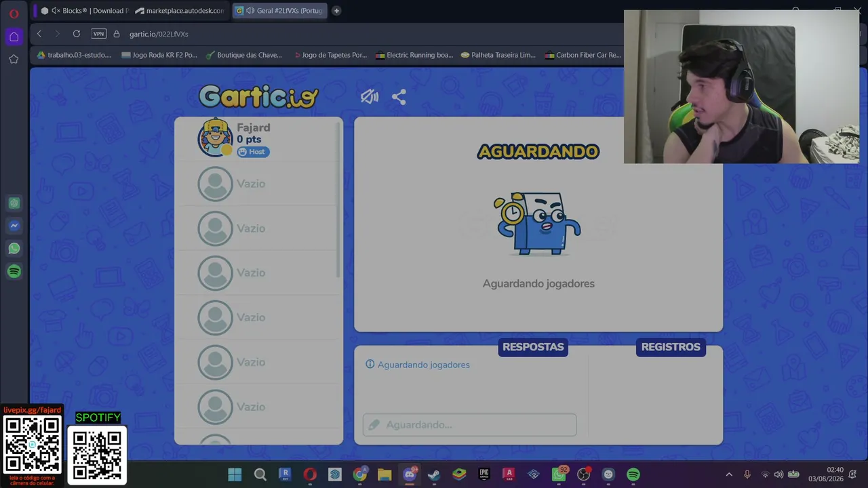This screenshot has width=868, height=488.
Task: Select the Host badge under Fajard
Action: click(253, 152)
